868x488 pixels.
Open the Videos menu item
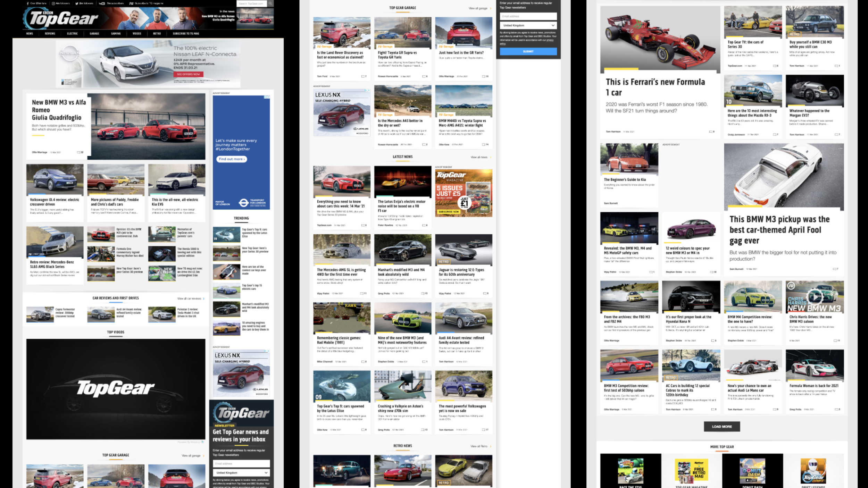coord(137,34)
